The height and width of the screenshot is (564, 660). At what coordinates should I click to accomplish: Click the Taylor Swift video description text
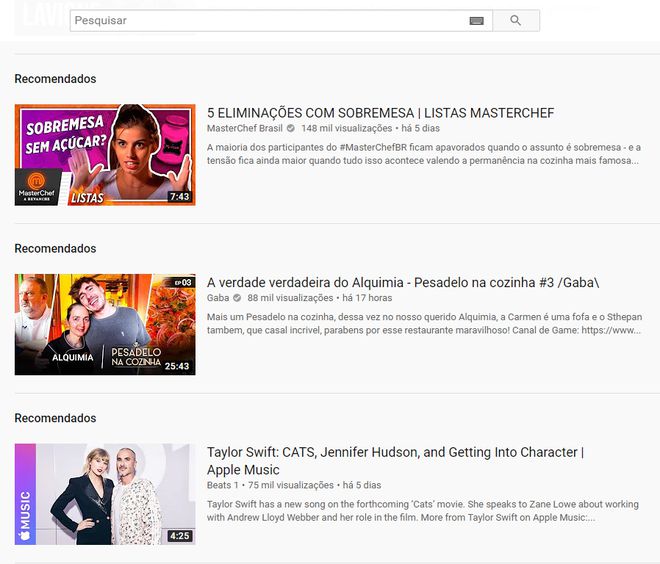pyautogui.click(x=423, y=511)
